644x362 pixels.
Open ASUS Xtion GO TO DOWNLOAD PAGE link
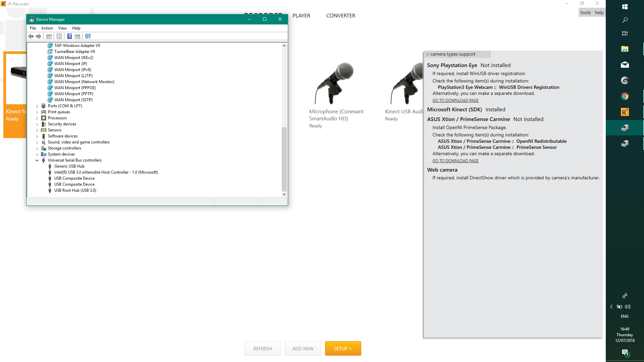[455, 161]
